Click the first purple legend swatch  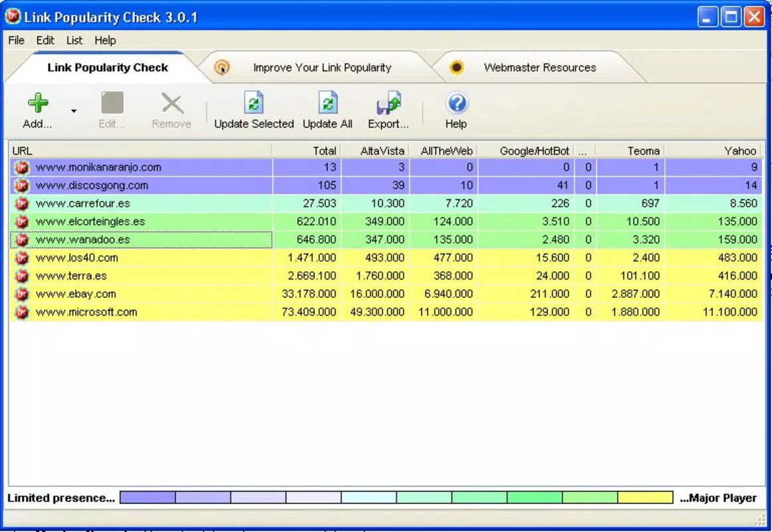tap(148, 497)
